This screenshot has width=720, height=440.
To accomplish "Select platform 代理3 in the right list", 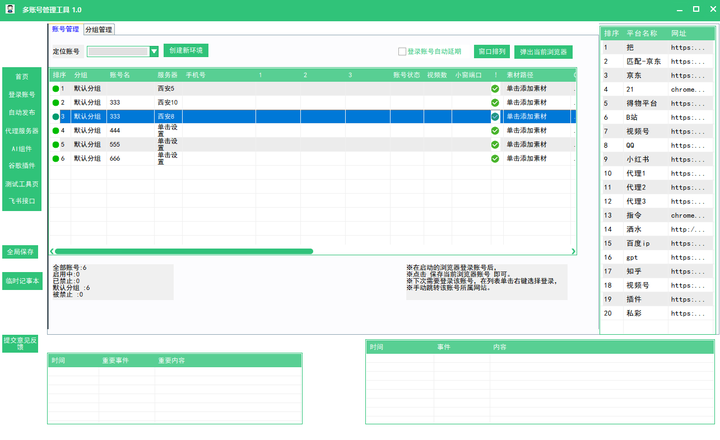I will pyautogui.click(x=658, y=202).
